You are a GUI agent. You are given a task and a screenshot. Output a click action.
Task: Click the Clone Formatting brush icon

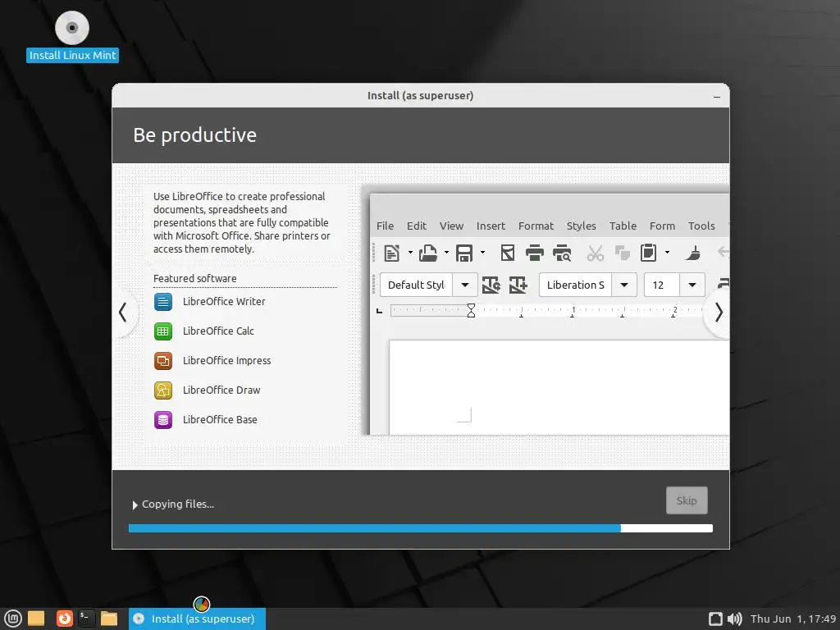[692, 253]
